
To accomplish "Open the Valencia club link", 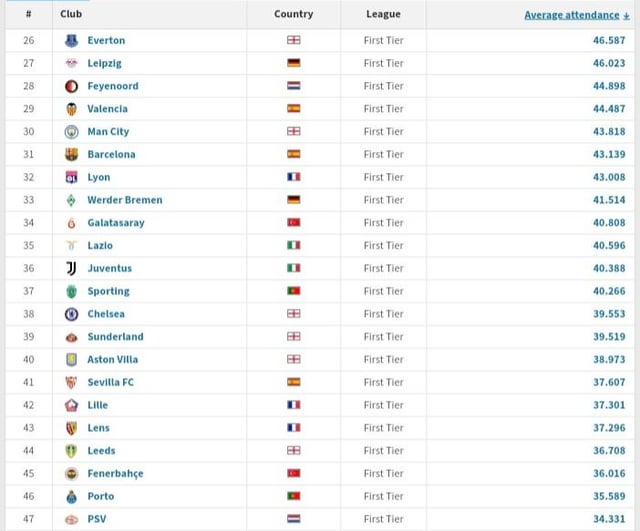I will (x=107, y=109).
